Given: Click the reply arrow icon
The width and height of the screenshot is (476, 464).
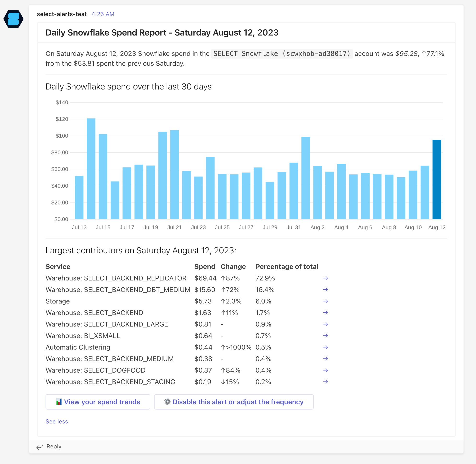Looking at the screenshot, I should coord(40,447).
